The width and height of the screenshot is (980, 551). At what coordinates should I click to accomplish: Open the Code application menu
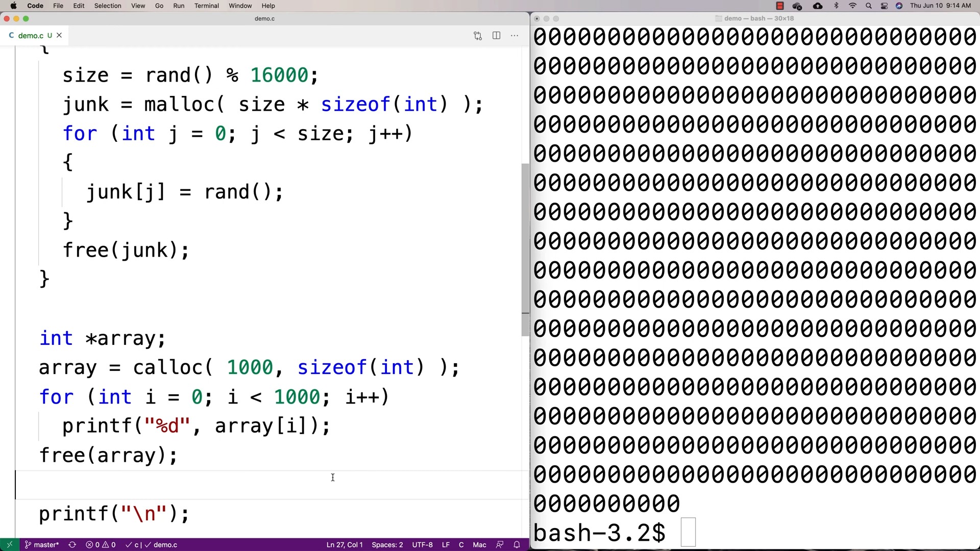35,6
